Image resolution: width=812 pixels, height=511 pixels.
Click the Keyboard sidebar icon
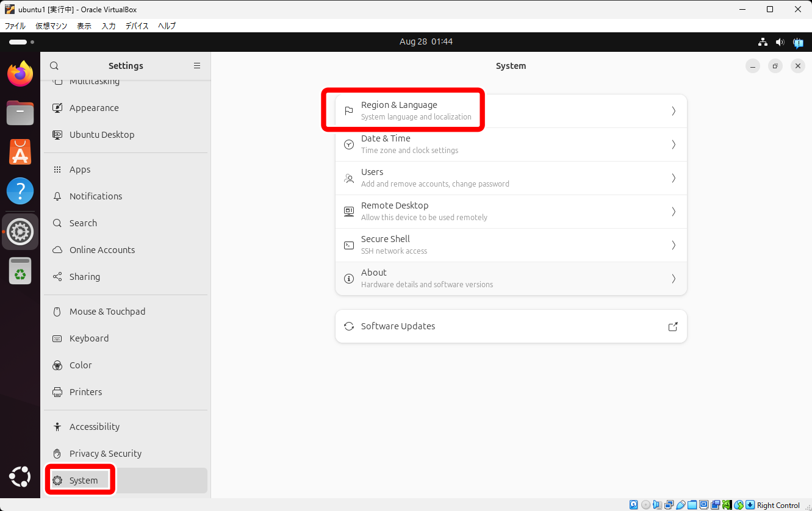click(57, 338)
